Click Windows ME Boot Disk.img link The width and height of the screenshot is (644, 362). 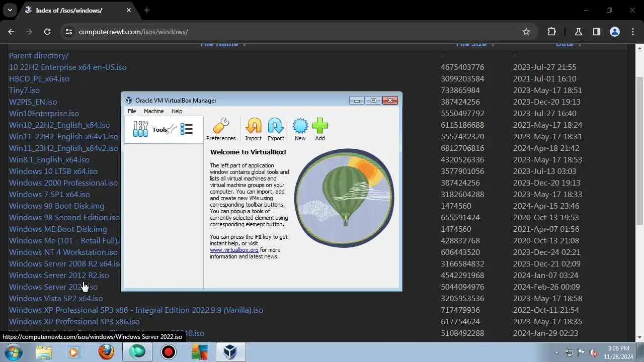point(58,229)
